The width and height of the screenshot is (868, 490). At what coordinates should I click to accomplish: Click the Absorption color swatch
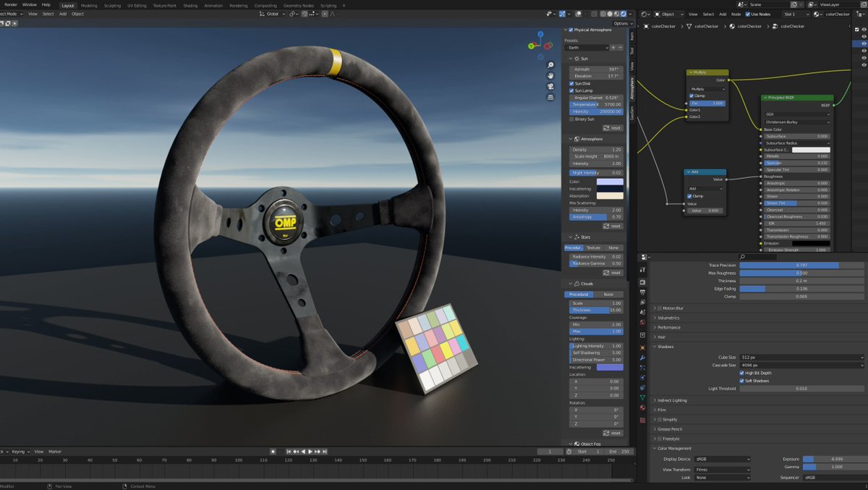coord(610,195)
